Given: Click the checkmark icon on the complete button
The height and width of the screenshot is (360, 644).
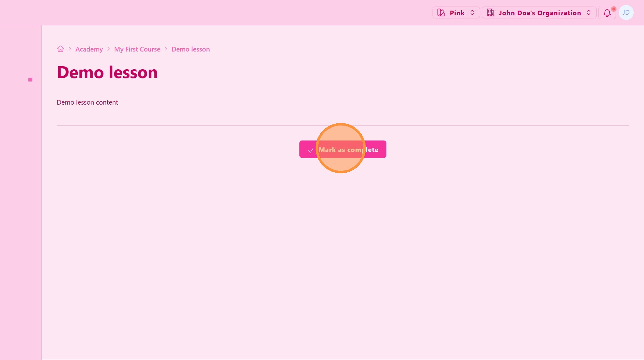Looking at the screenshot, I should pos(311,150).
